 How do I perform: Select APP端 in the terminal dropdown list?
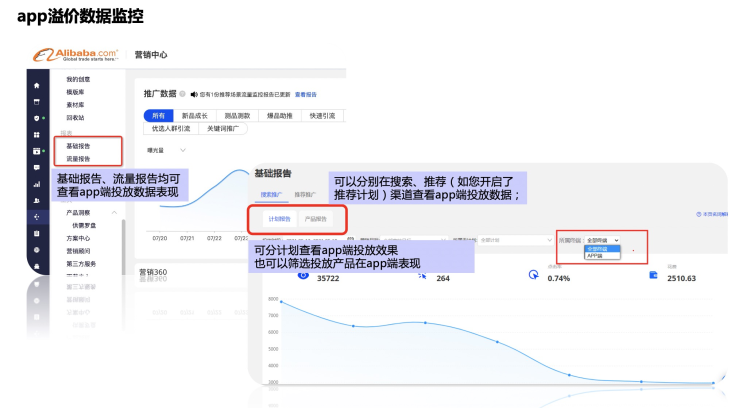tap(595, 256)
